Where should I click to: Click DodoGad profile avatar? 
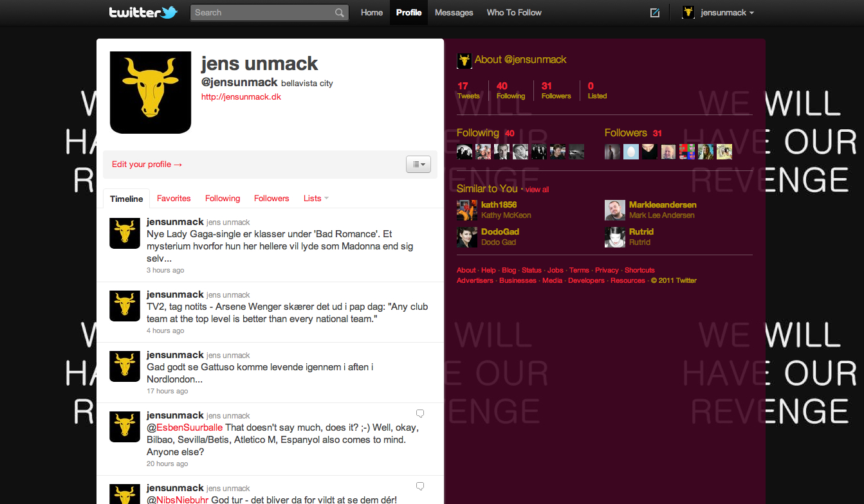click(x=467, y=237)
